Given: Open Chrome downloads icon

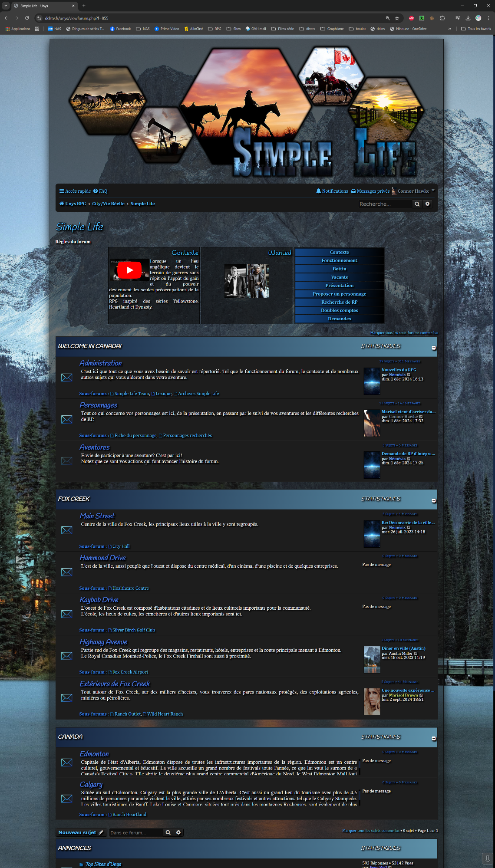Looking at the screenshot, I should coord(468,18).
